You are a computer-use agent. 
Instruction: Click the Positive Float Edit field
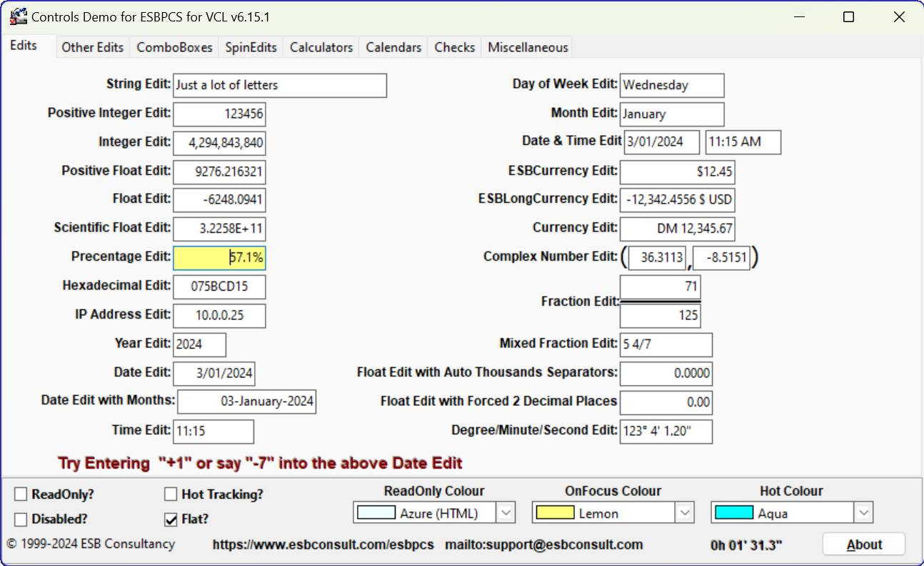tap(220, 172)
